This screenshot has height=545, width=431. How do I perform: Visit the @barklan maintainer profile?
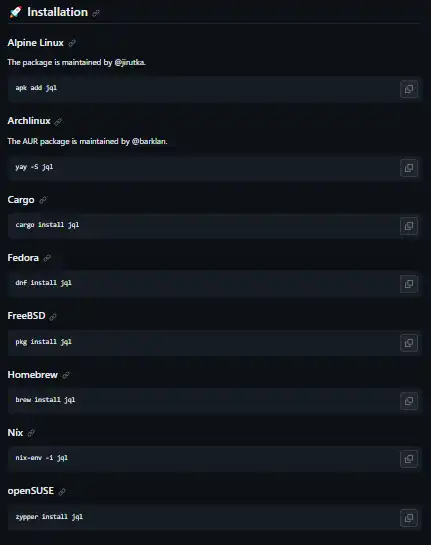149,141
